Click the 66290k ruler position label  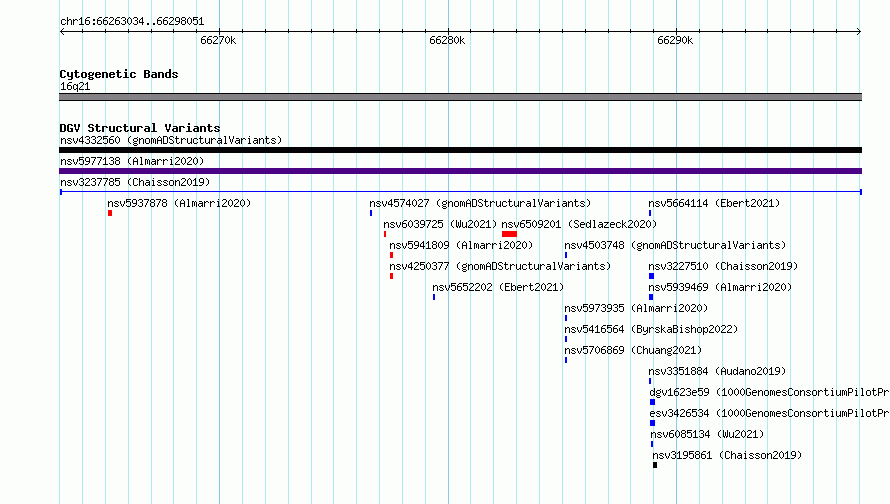(x=675, y=40)
